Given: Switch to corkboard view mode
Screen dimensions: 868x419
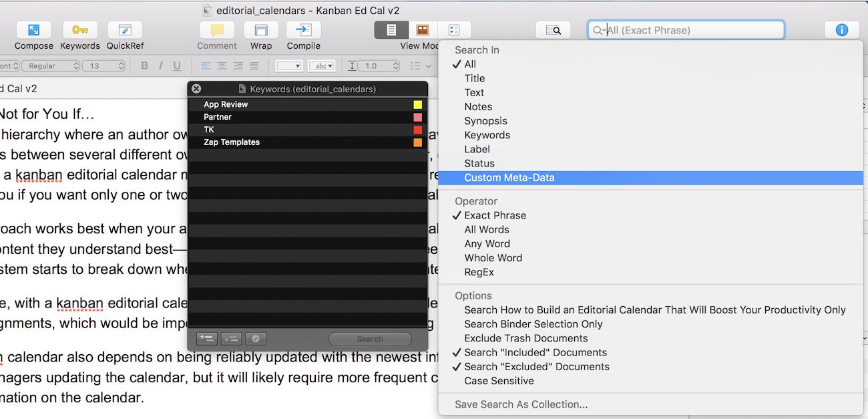Looking at the screenshot, I should pyautogui.click(x=423, y=30).
